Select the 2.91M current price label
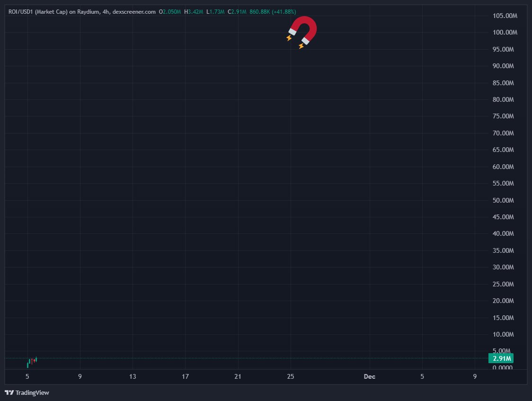 [501, 358]
